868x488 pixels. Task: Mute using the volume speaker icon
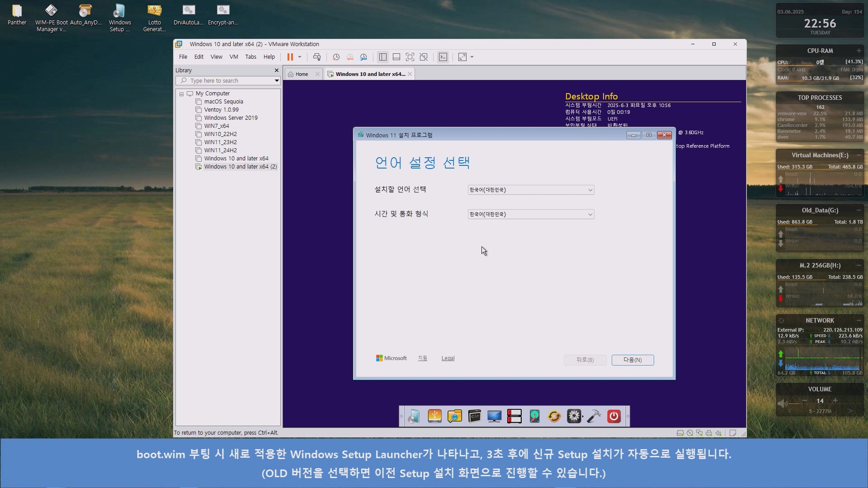tap(782, 403)
